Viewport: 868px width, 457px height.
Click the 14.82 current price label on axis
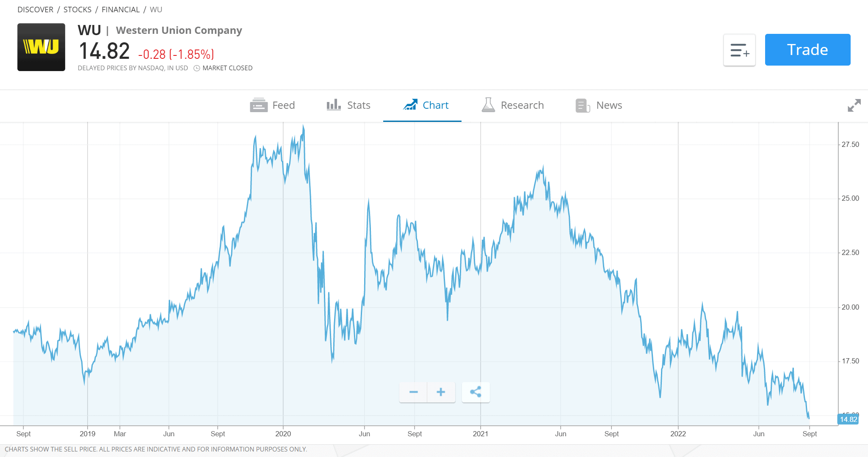[x=848, y=419]
